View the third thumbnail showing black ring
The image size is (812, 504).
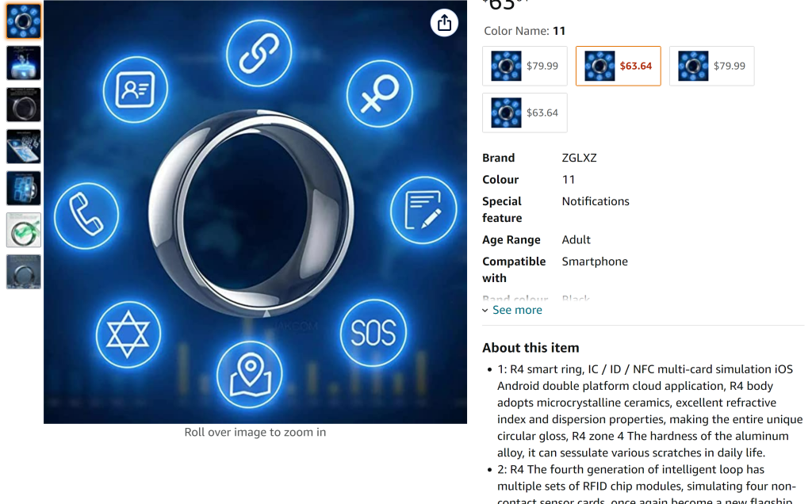coord(24,105)
